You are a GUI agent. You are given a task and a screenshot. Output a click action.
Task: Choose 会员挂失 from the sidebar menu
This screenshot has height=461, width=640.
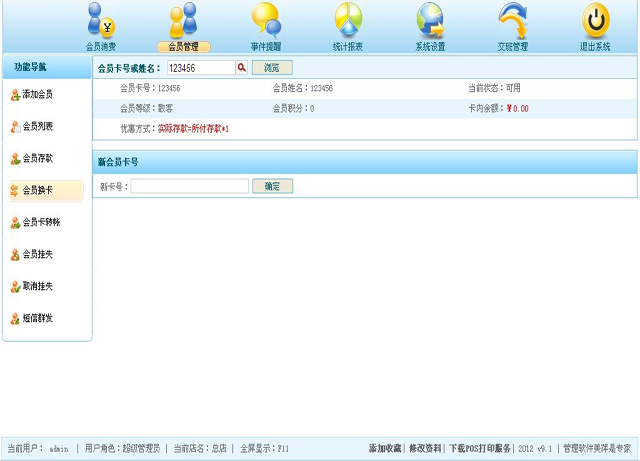click(37, 255)
